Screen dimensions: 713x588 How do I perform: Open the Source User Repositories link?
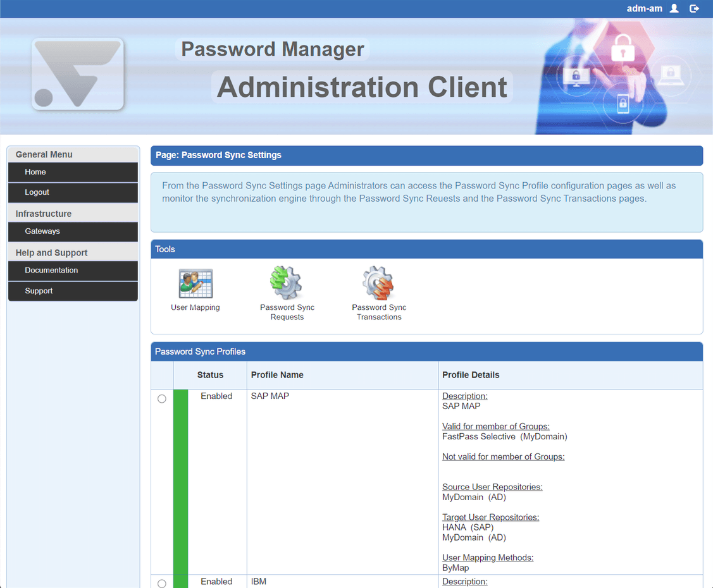coord(492,487)
